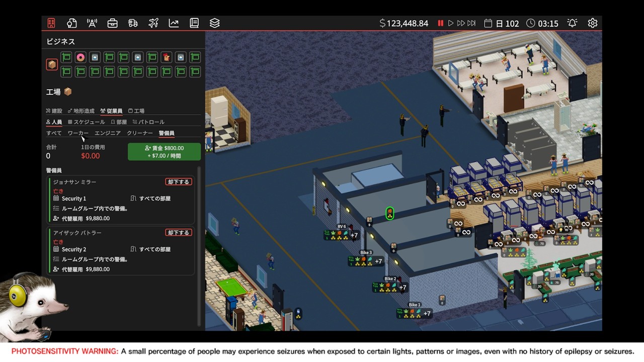Filter staff by クリーナー
The image size is (644, 362).
tap(140, 133)
